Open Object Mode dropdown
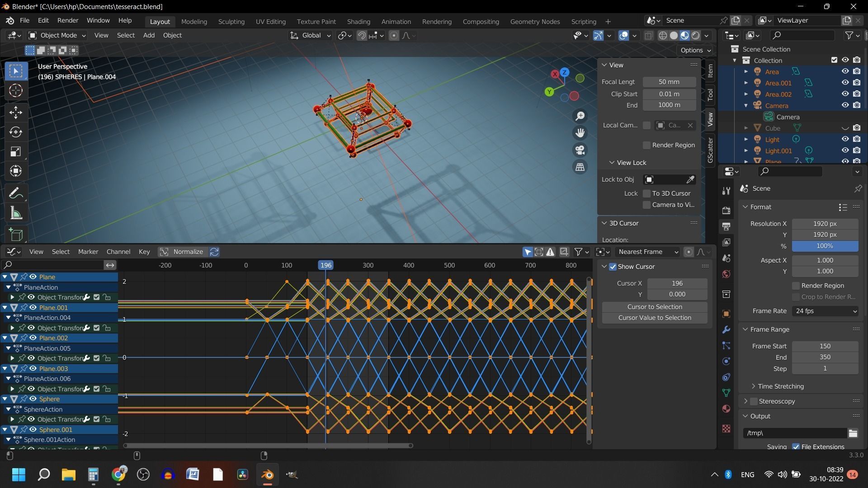 (57, 35)
